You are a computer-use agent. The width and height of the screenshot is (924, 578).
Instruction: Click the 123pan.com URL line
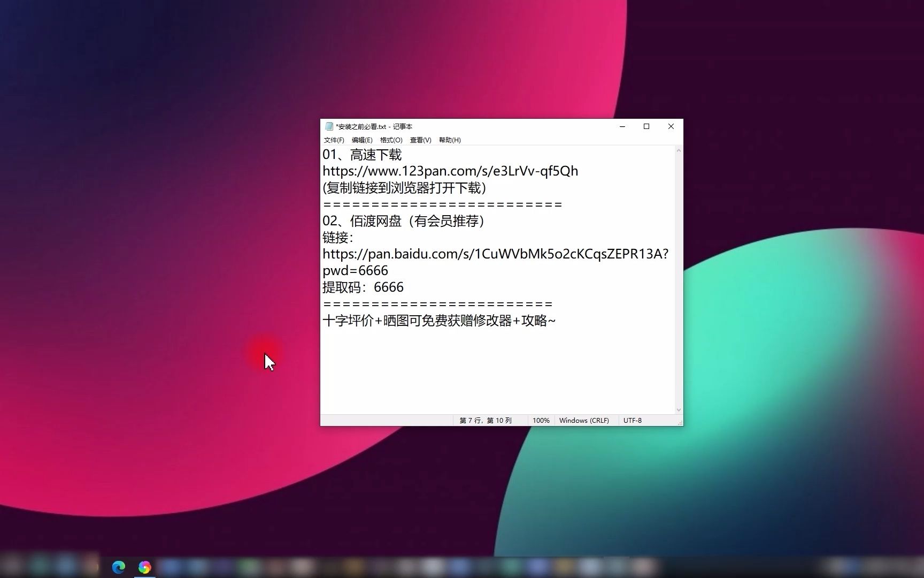pyautogui.click(x=450, y=171)
